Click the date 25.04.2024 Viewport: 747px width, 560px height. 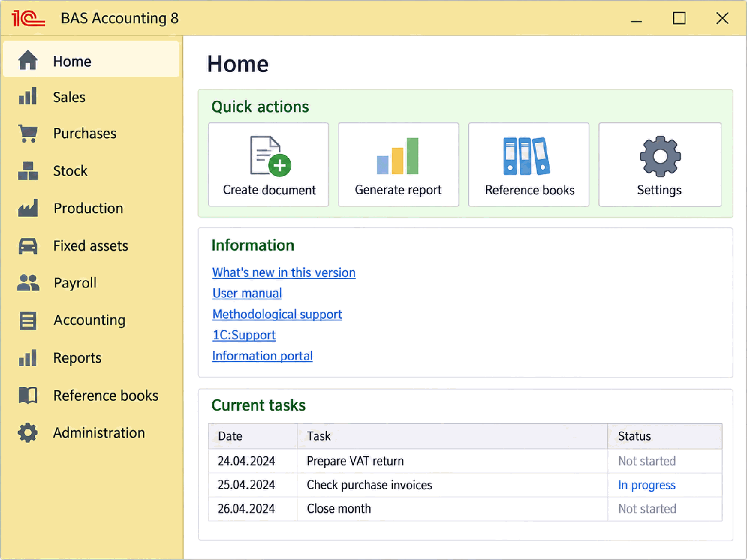click(247, 485)
